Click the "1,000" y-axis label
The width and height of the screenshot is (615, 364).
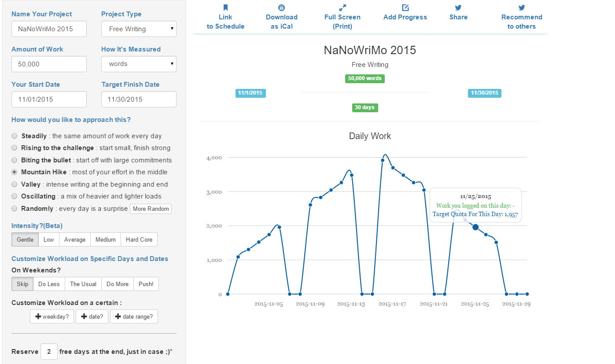tap(214, 260)
